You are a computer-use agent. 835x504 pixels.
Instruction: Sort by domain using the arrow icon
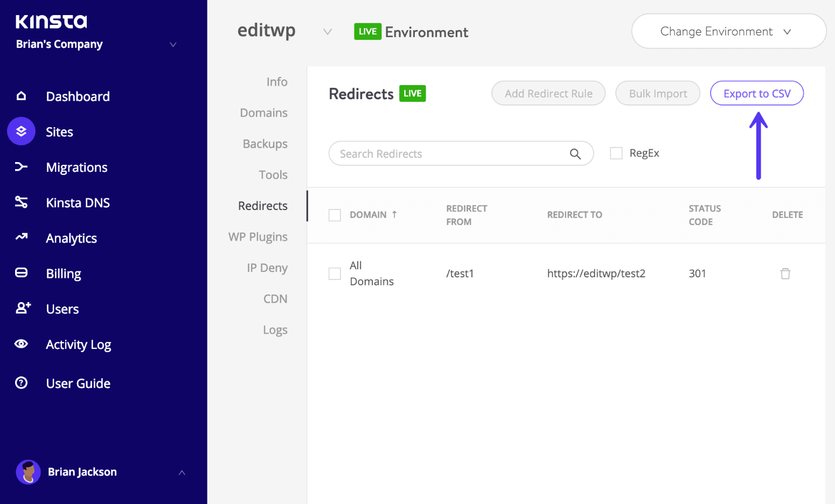[x=394, y=214]
